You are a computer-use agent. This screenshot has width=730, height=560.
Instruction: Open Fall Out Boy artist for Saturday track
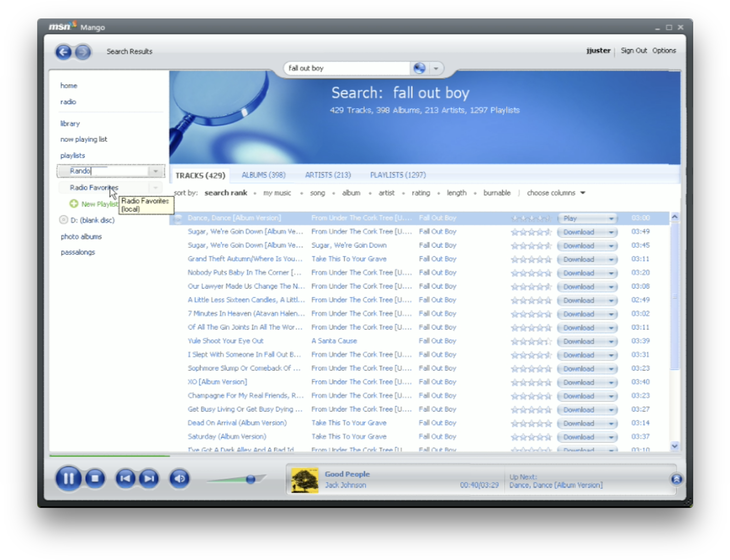tap(438, 437)
